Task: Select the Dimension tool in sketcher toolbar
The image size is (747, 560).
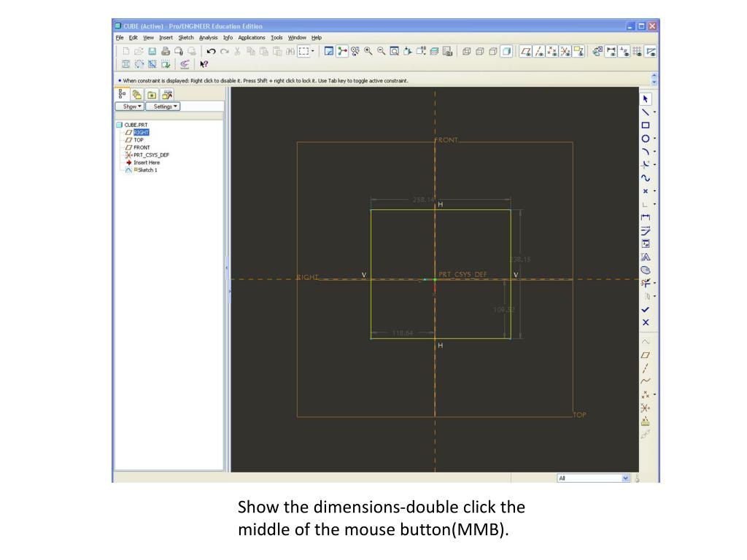Action: click(x=645, y=217)
